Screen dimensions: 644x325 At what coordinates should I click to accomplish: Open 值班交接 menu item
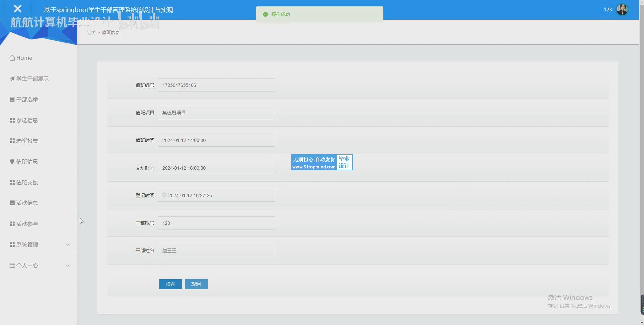[27, 182]
